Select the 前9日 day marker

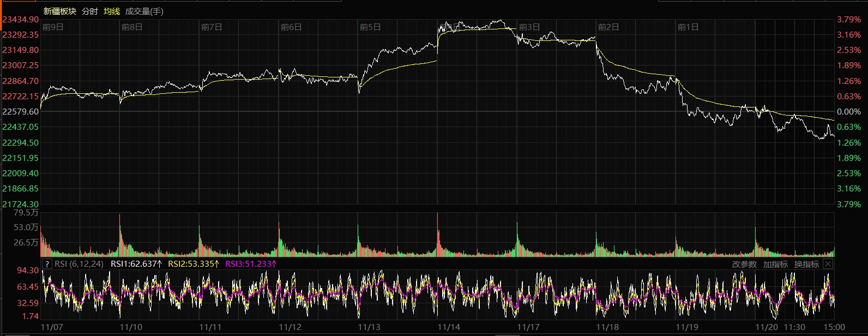[x=53, y=27]
